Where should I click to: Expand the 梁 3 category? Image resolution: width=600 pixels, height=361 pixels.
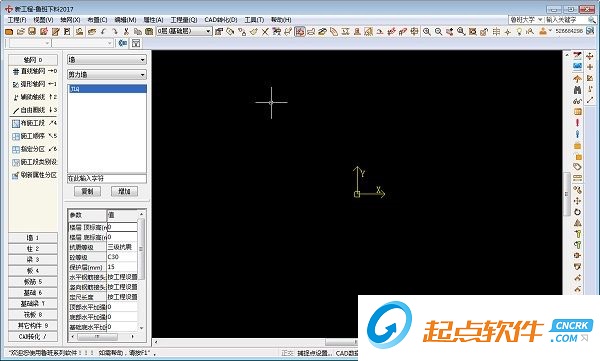33,260
